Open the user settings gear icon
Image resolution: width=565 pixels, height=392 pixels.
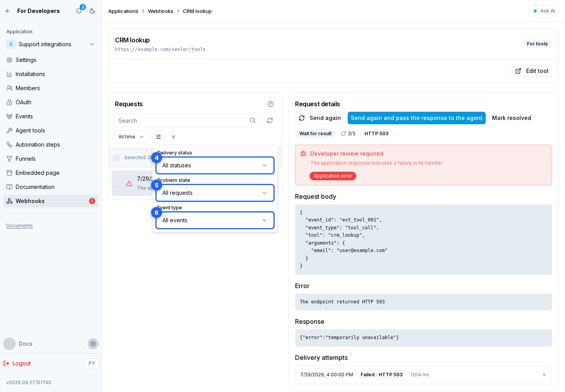click(93, 344)
